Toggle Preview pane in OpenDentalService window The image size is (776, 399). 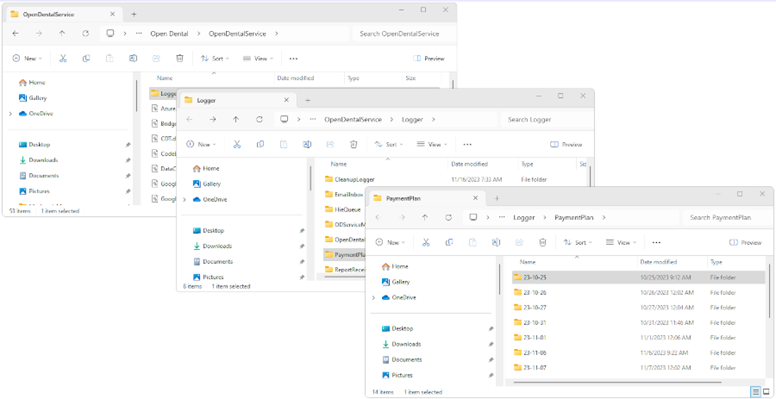pyautogui.click(x=429, y=58)
